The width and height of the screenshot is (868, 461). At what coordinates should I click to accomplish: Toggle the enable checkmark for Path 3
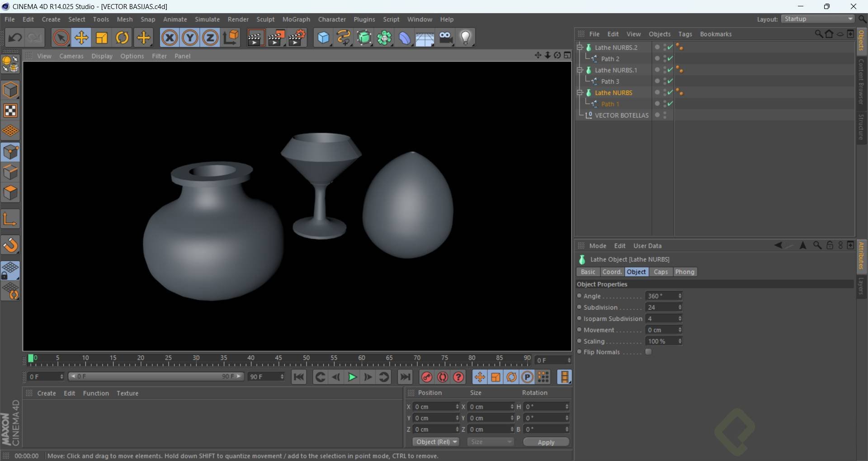(670, 81)
